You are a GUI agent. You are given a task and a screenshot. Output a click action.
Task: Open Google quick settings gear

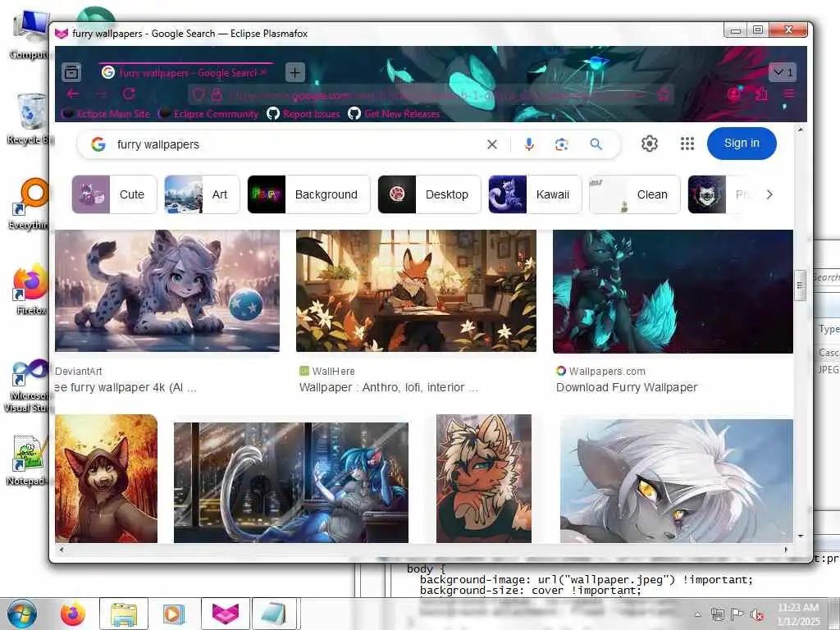(650, 144)
